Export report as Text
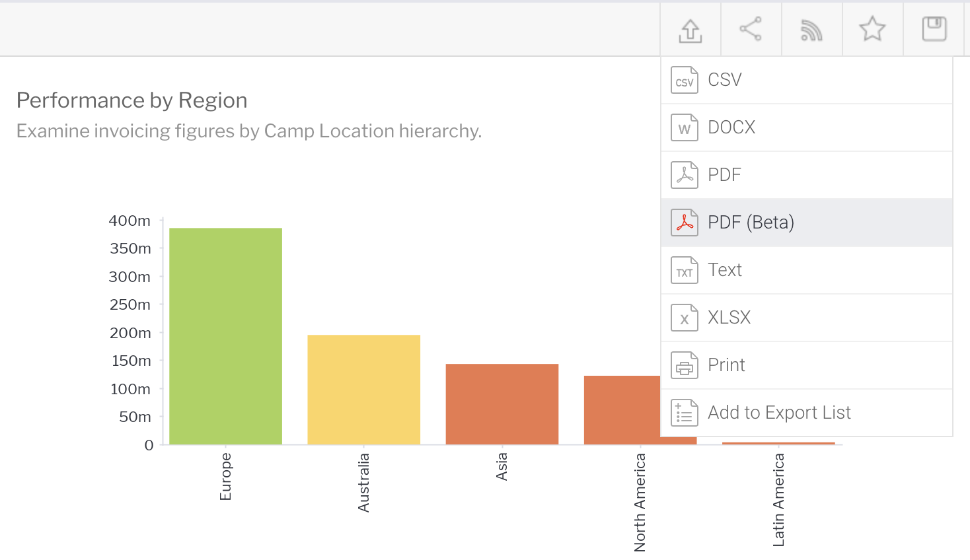This screenshot has width=970, height=560. coord(725,270)
